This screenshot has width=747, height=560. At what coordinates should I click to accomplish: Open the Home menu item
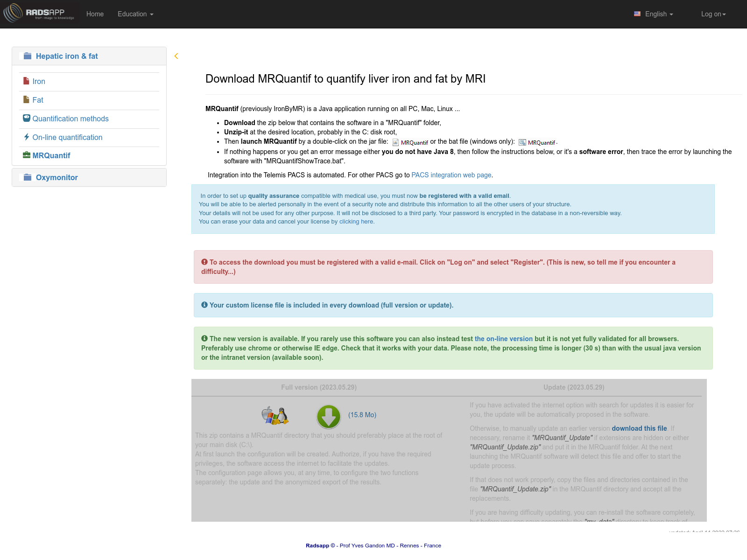[x=95, y=14]
